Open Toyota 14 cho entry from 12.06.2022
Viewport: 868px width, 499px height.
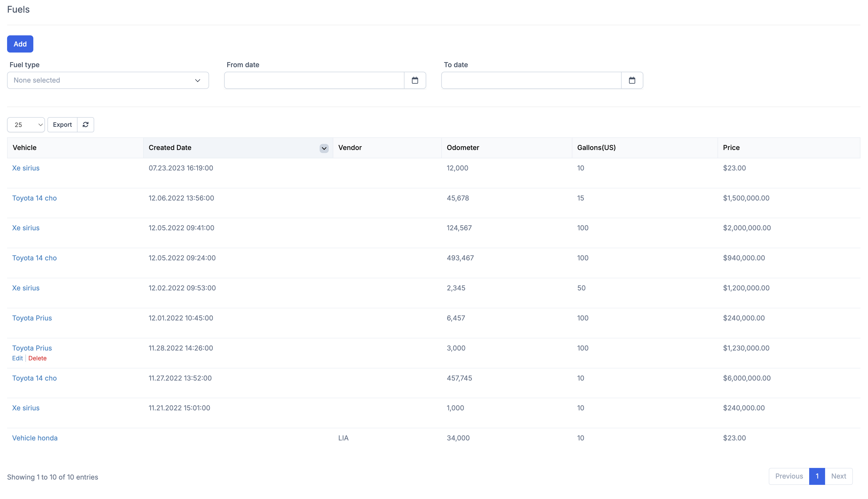34,198
